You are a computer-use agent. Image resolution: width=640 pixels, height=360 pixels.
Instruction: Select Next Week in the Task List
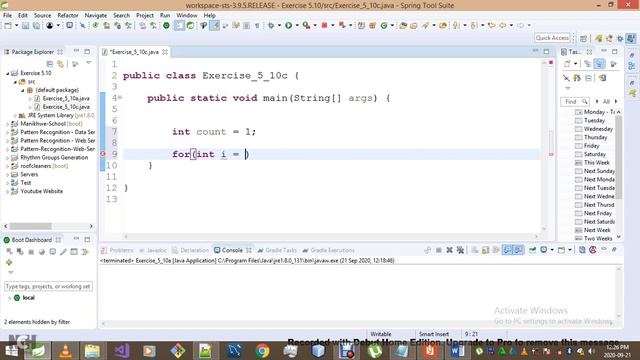pyautogui.click(x=597, y=230)
